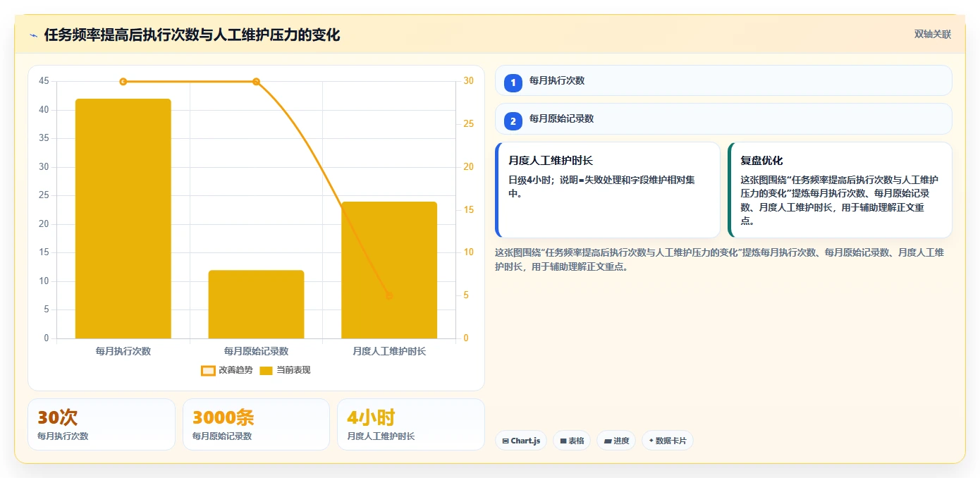Open the 复盘优化 info card
The width and height of the screenshot is (980, 478).
coord(840,190)
